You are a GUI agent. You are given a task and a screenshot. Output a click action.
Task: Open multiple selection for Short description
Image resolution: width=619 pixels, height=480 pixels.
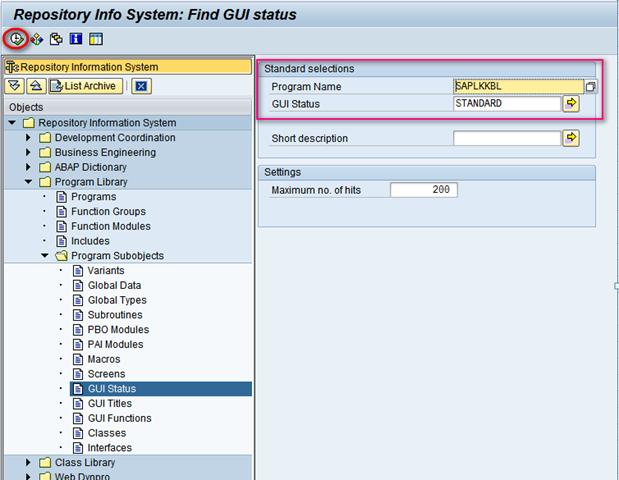coord(571,138)
